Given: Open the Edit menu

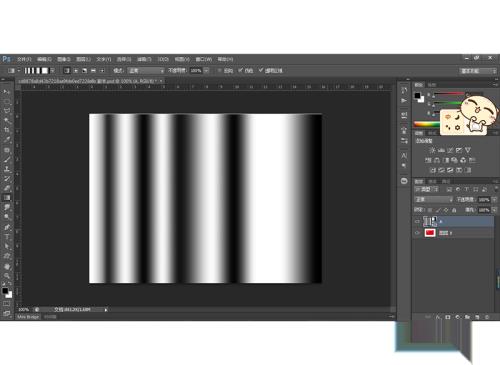Looking at the screenshot, I should (x=44, y=59).
